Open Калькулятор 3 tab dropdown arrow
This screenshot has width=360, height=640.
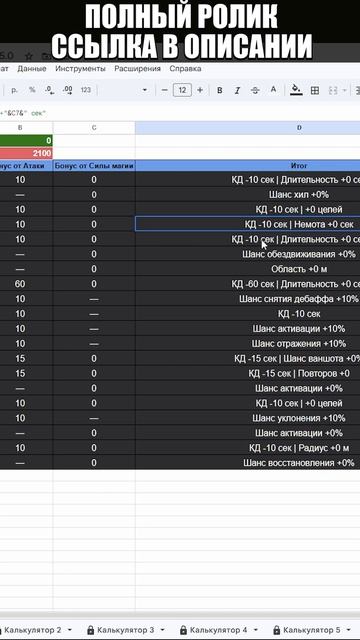(162, 630)
